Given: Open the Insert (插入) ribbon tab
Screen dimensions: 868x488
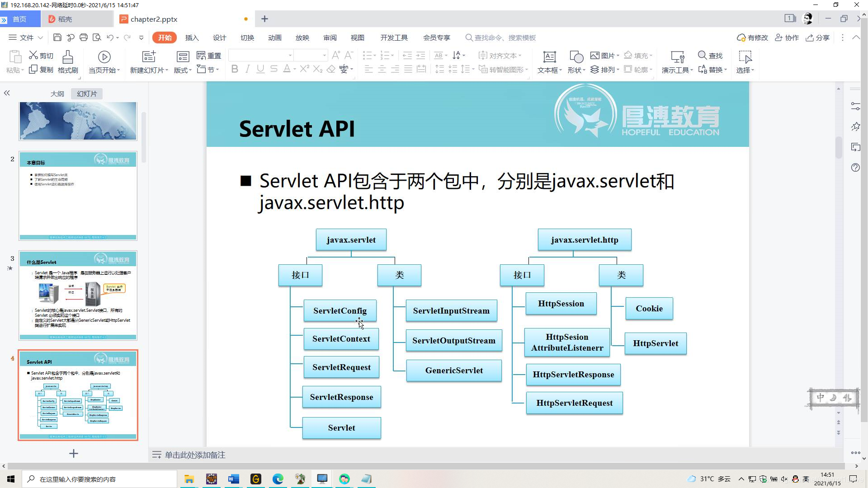Looking at the screenshot, I should (192, 38).
